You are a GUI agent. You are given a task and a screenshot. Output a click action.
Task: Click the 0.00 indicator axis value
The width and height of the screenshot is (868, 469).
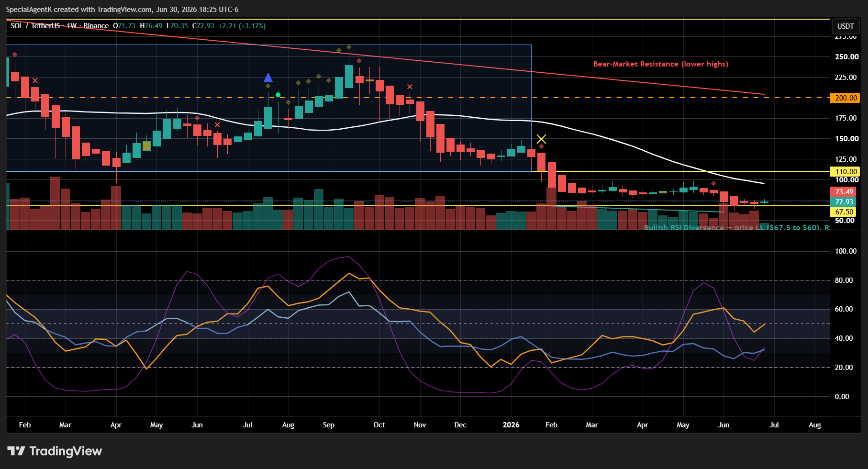842,397
